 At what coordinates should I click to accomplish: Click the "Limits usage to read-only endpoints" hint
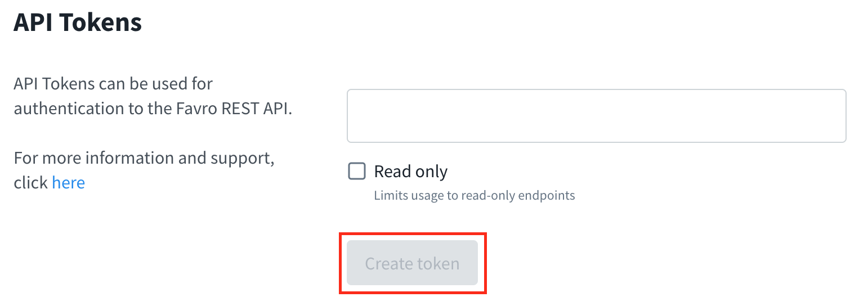[x=474, y=196]
